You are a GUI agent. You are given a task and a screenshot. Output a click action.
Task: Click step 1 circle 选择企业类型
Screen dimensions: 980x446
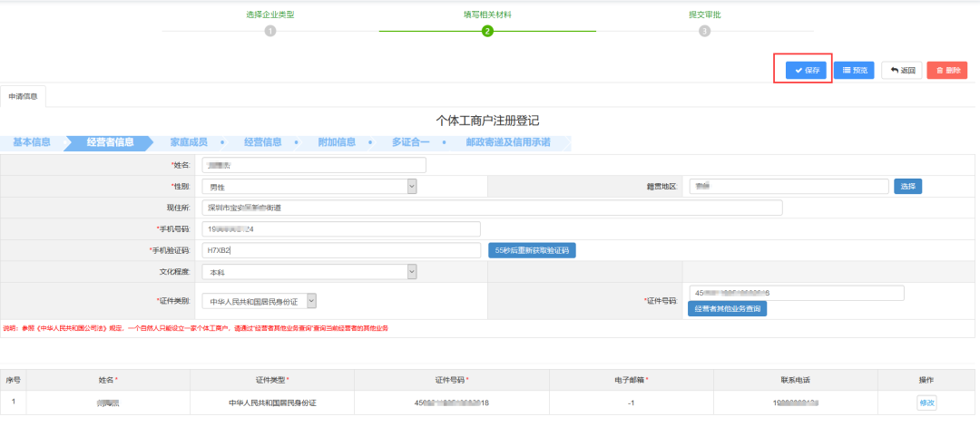coord(270,31)
